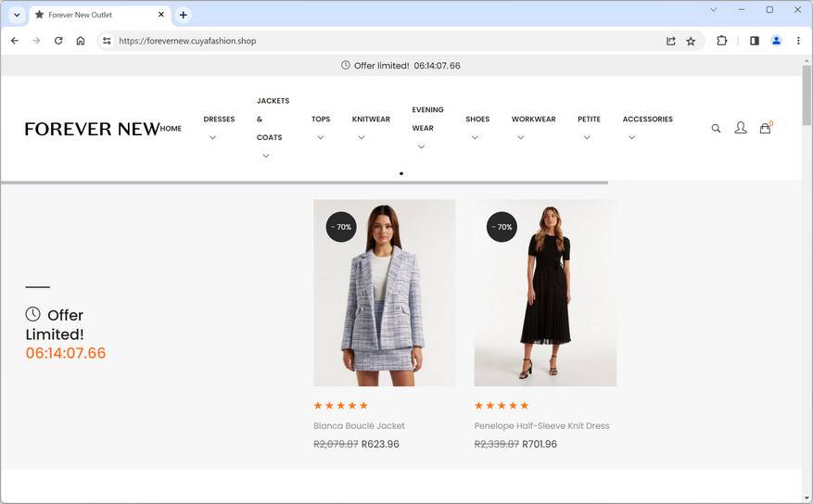
Task: Expand the Petite menu chevron
Action: coord(587,138)
